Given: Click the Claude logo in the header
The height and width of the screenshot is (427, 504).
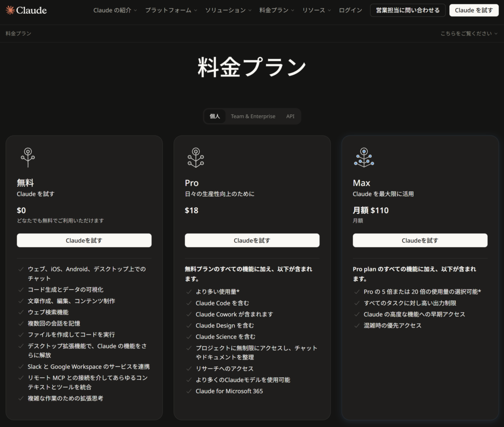Looking at the screenshot, I should [x=27, y=10].
